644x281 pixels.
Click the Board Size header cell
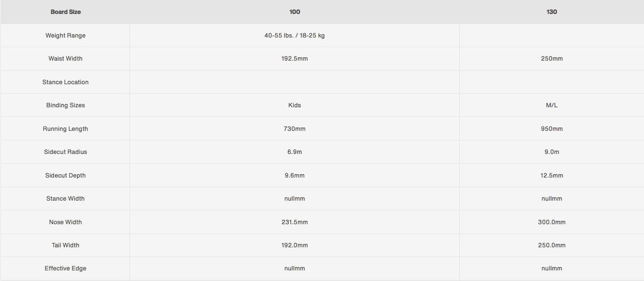[65, 12]
